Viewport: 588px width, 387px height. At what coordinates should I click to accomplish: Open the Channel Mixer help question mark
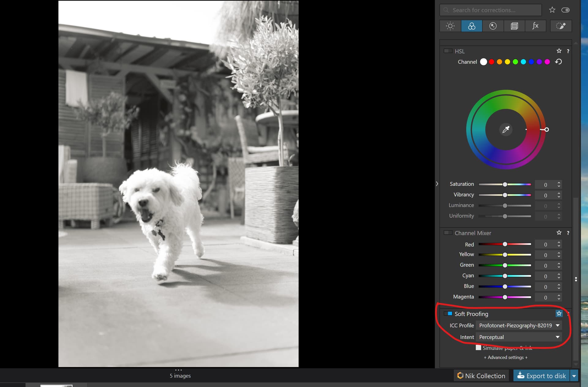coord(568,233)
